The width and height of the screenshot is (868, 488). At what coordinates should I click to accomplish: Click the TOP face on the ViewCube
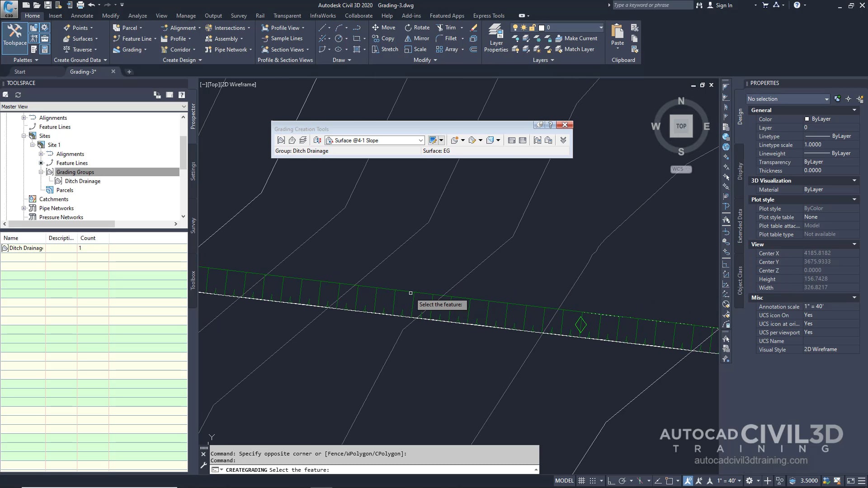tap(681, 126)
